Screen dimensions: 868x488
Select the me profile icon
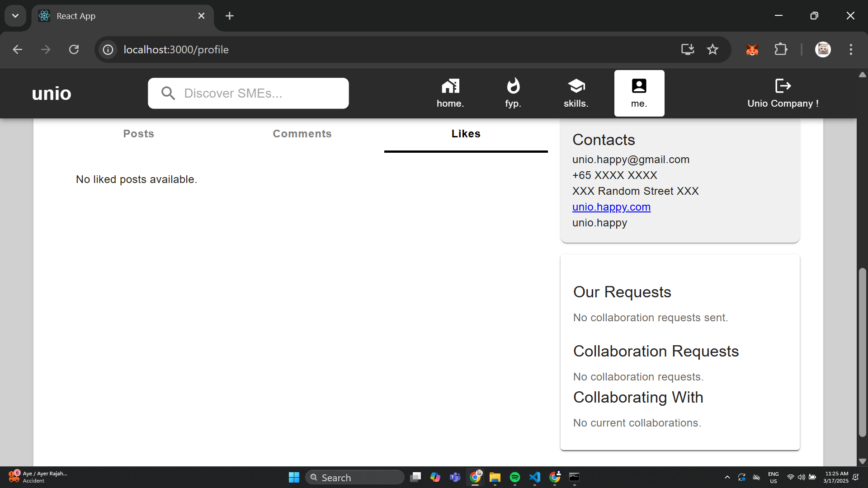coord(639,86)
